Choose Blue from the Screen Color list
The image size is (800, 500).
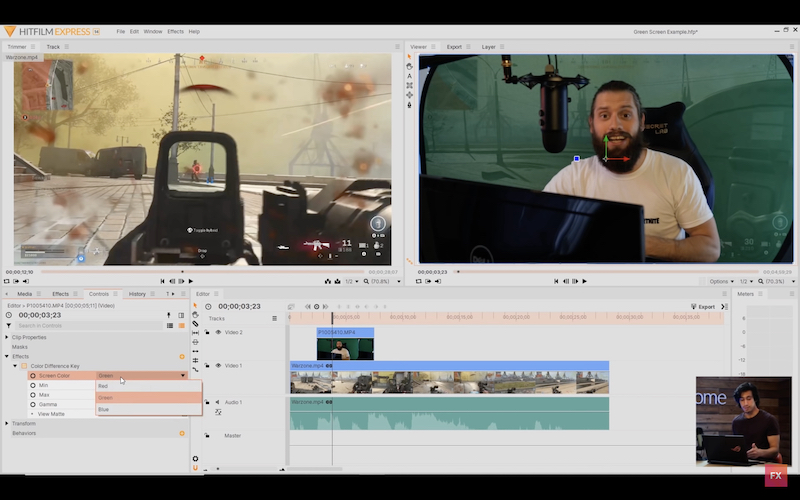coord(149,409)
